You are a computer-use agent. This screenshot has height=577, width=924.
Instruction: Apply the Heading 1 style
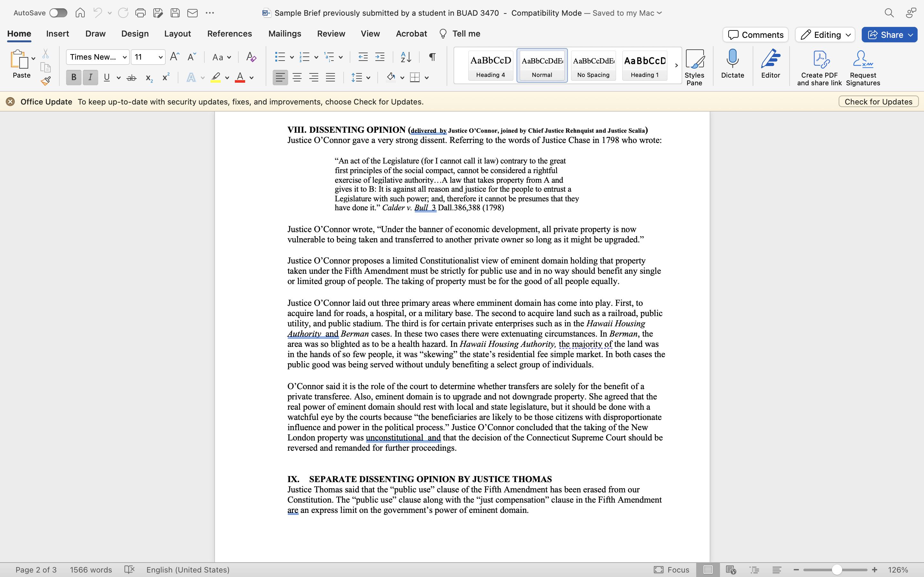(644, 65)
